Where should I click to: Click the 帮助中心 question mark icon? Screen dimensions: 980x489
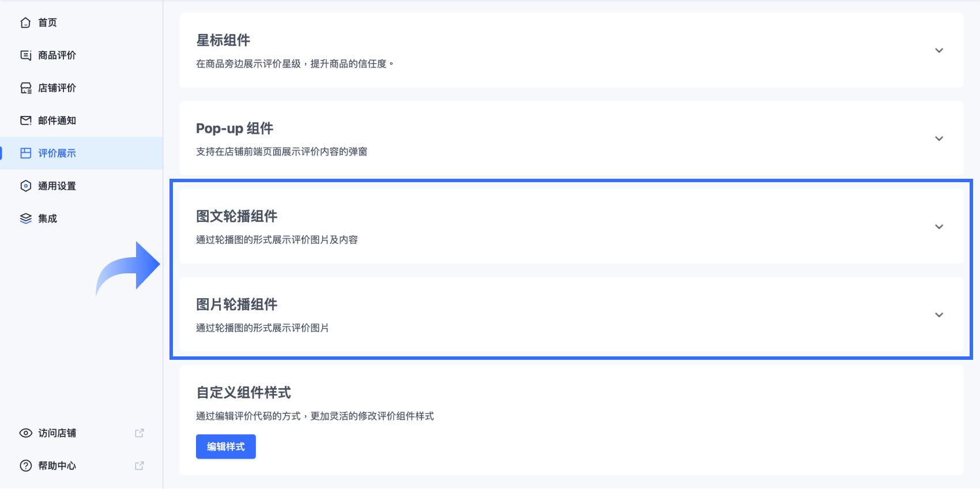(25, 466)
